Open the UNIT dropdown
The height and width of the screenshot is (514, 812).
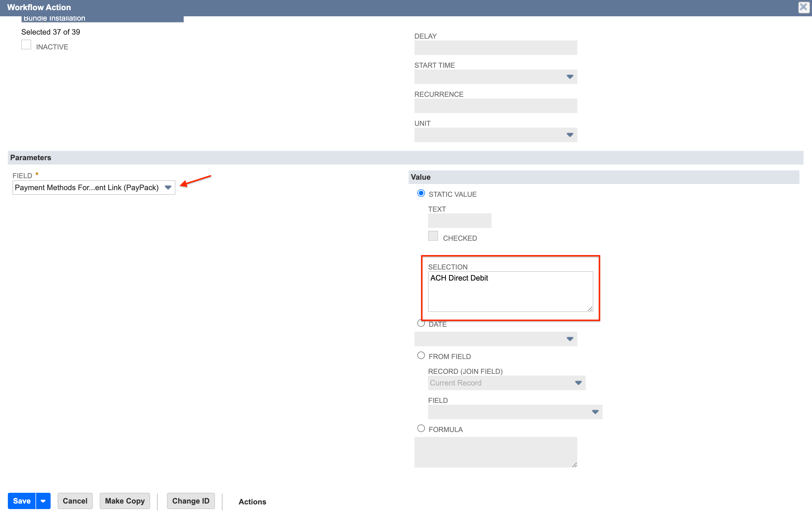tap(569, 135)
